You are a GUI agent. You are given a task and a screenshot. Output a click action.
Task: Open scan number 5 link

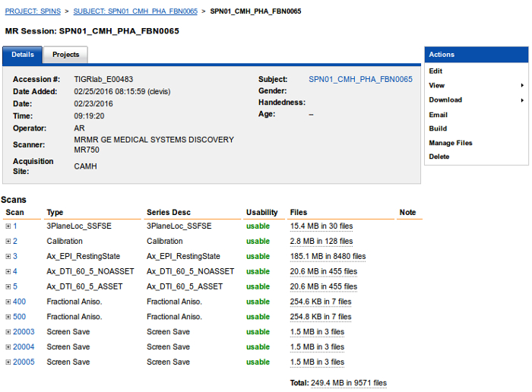[15, 286]
